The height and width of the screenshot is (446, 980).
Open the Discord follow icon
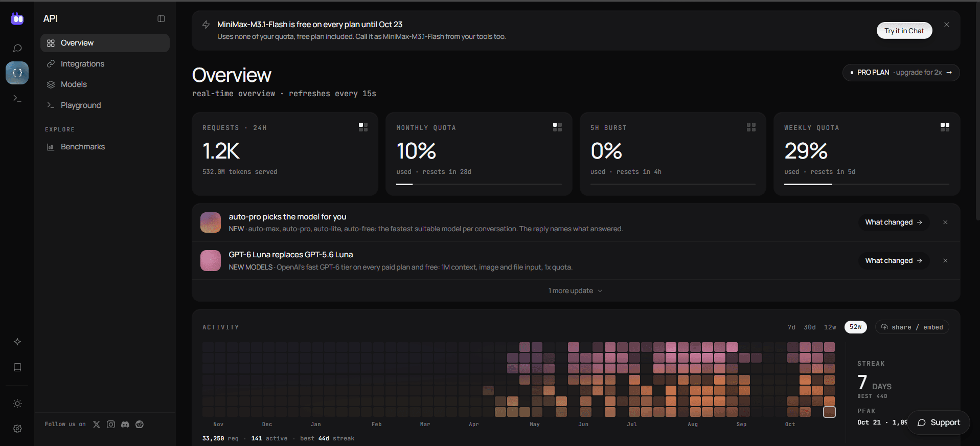(x=125, y=424)
